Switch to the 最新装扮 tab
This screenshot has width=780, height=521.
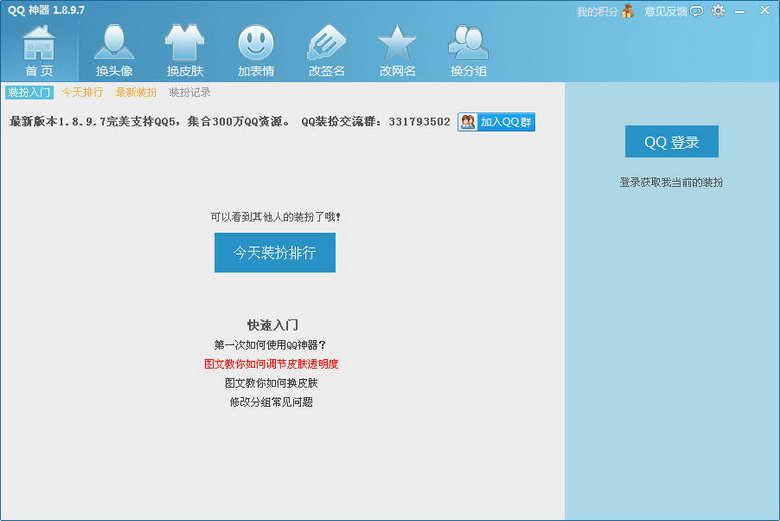coord(136,92)
